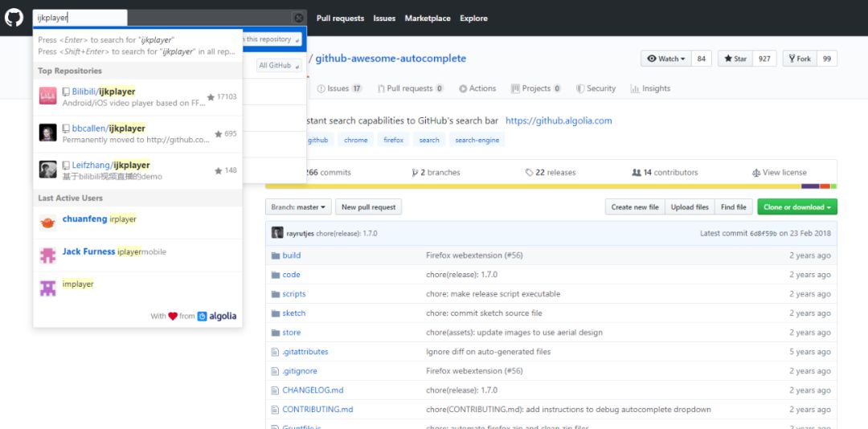Viewport: 868px width, 429px height.
Task: Click the star icon next to 17103
Action: [211, 97]
